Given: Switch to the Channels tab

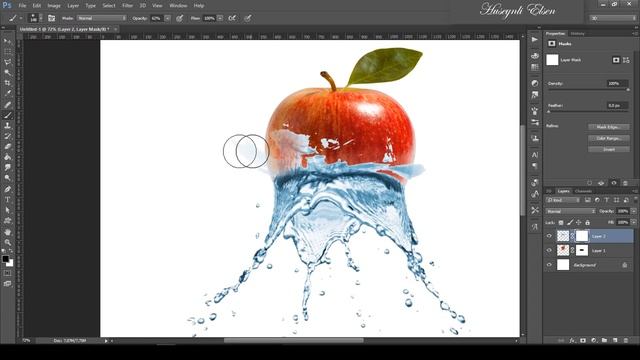Looking at the screenshot, I should coord(583,191).
